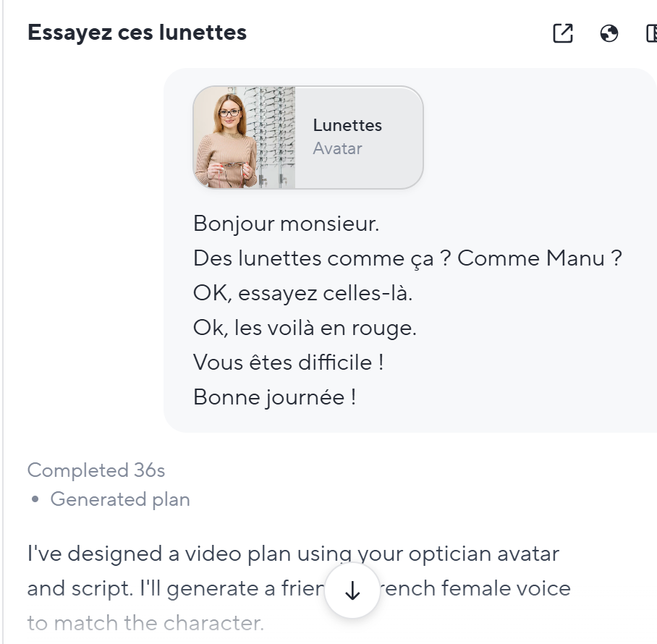
Task: Click the open-in-new-window icon
Action: (562, 33)
